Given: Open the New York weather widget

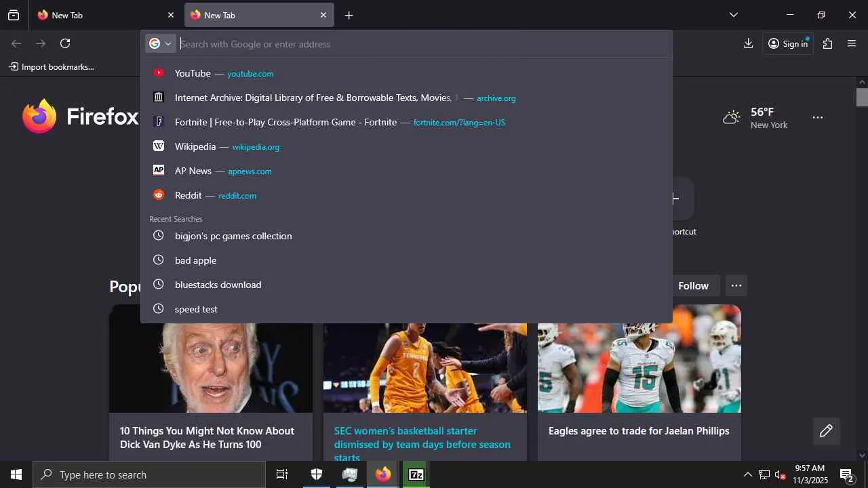Looking at the screenshot, I should coord(755,118).
